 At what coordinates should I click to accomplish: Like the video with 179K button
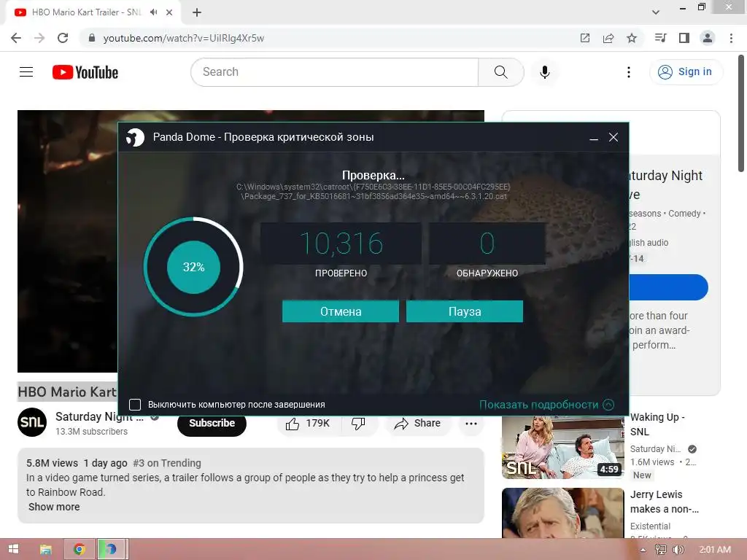pyautogui.click(x=309, y=424)
